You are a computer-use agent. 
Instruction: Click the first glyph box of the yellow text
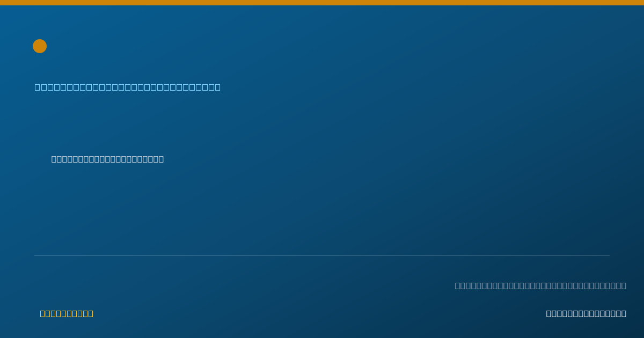pyautogui.click(x=43, y=313)
